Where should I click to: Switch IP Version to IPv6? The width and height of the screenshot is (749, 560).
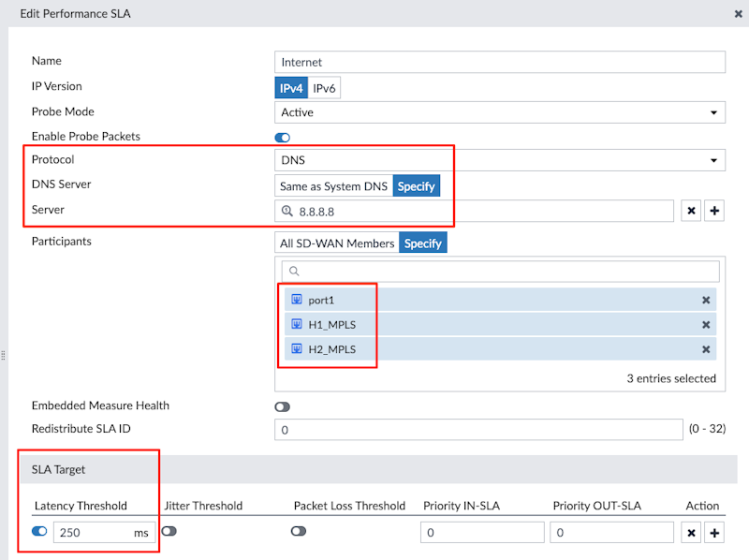tap(323, 87)
